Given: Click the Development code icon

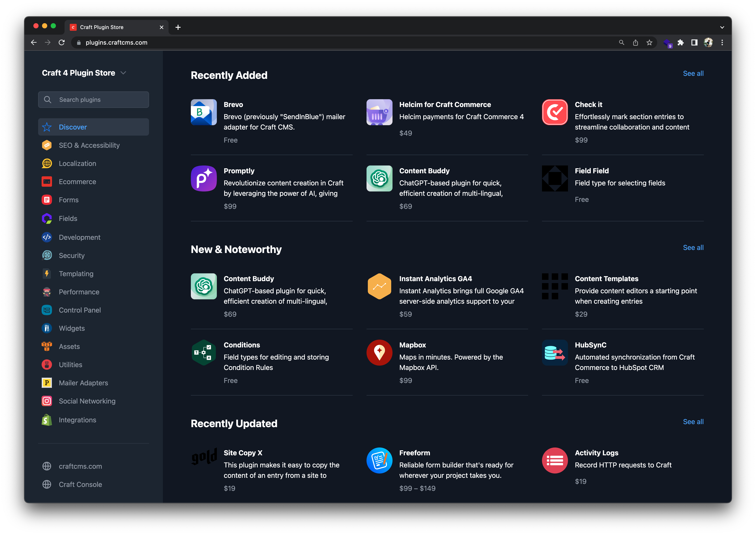Looking at the screenshot, I should 47,237.
